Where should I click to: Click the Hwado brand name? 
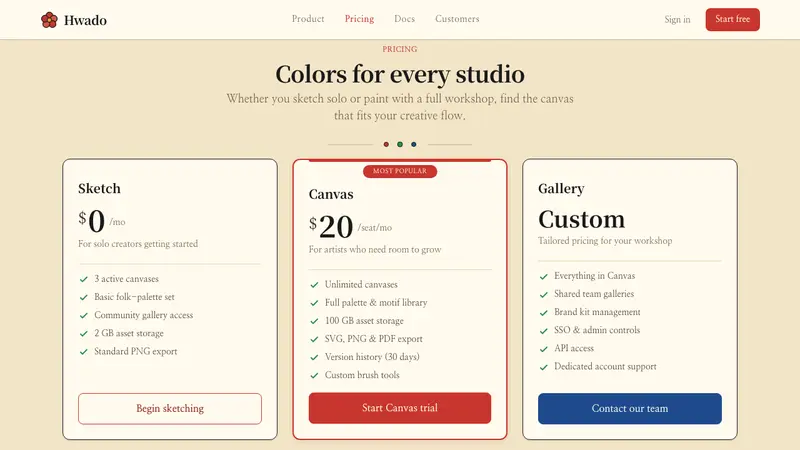coord(85,20)
